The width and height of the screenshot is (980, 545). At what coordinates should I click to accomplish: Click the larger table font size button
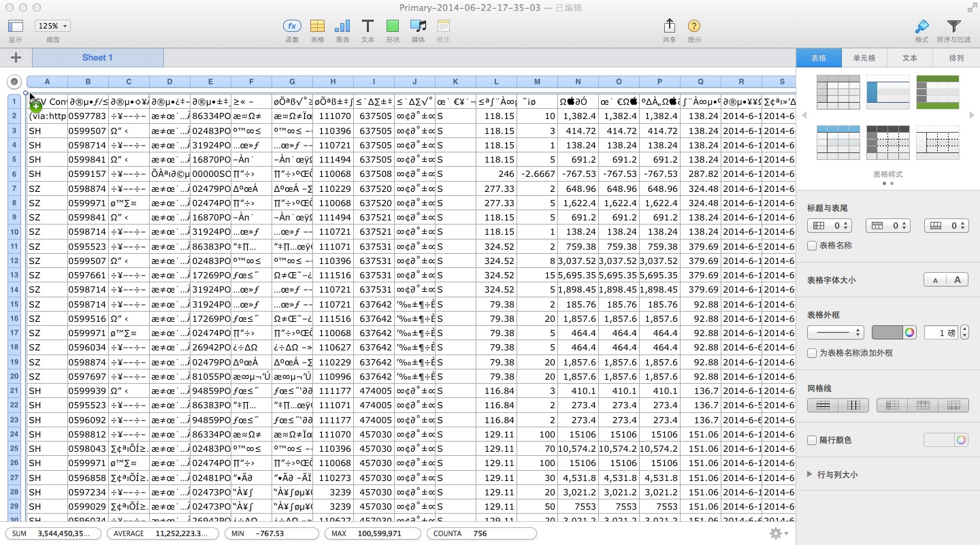[958, 280]
